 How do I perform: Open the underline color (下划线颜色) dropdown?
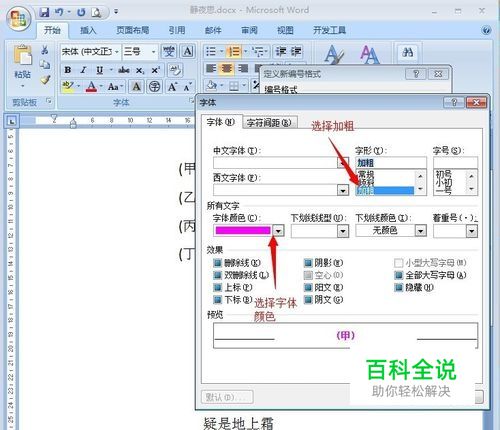click(x=421, y=231)
